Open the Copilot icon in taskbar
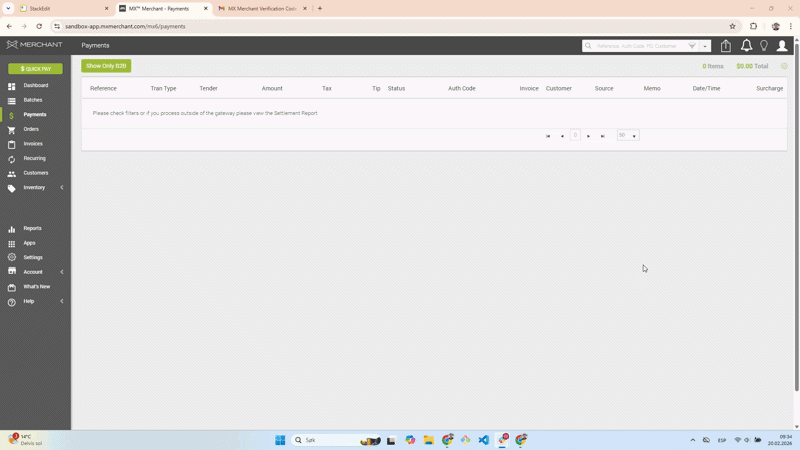Viewport: 800px width, 450px height. click(410, 440)
